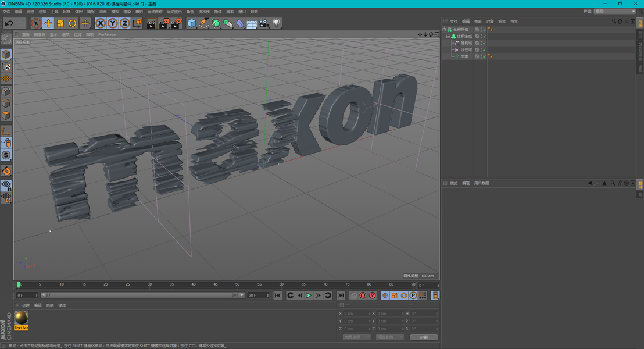Image resolution: width=644 pixels, height=349 pixels.
Task: Open the ProRender viewport menu
Action: pyautogui.click(x=107, y=34)
